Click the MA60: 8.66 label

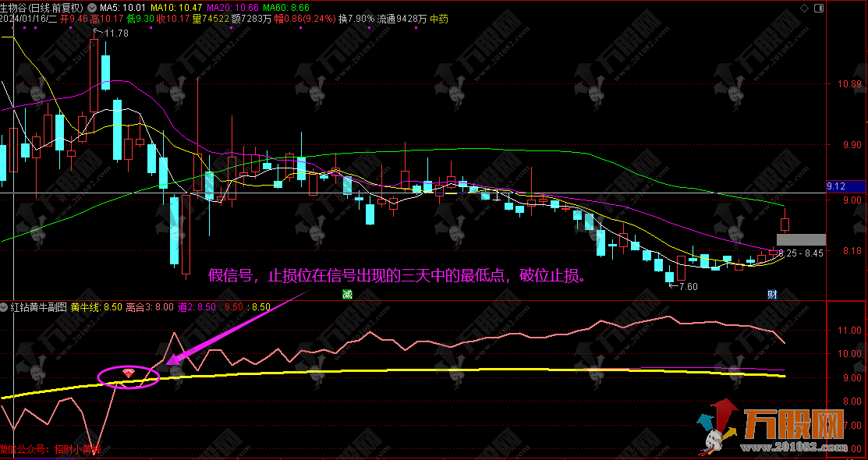(286, 8)
